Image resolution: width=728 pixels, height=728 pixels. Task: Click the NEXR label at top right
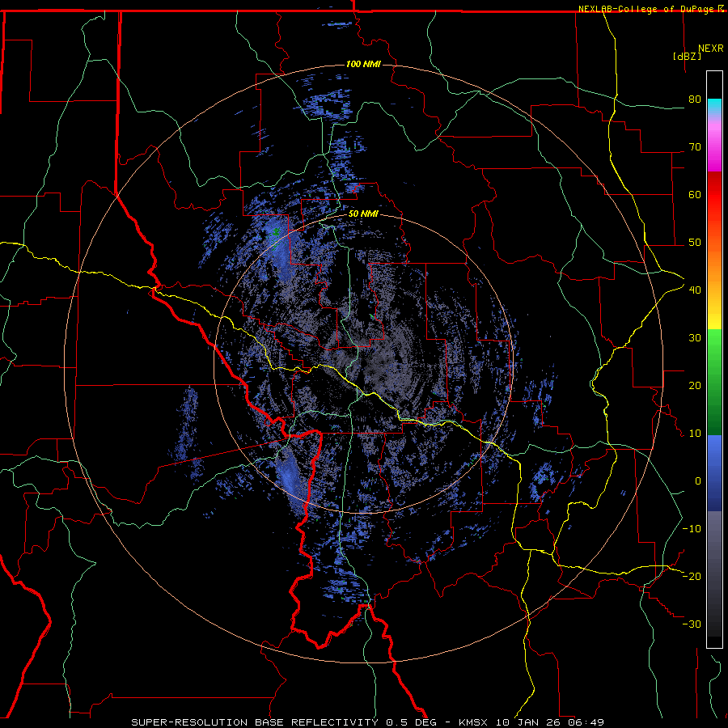click(x=711, y=49)
